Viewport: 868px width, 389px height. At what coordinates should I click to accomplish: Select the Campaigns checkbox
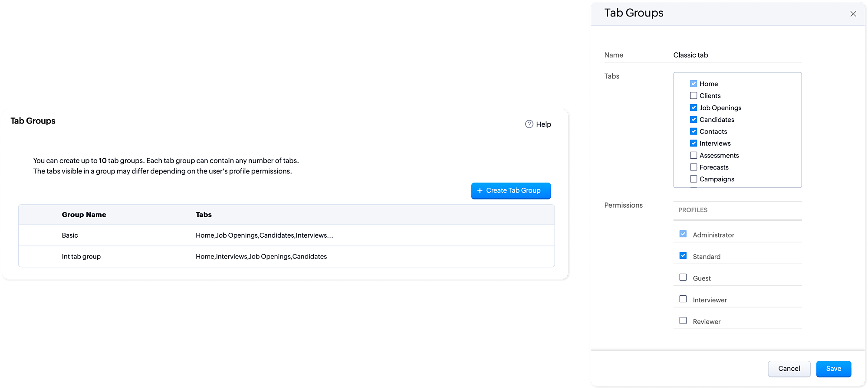tap(694, 179)
